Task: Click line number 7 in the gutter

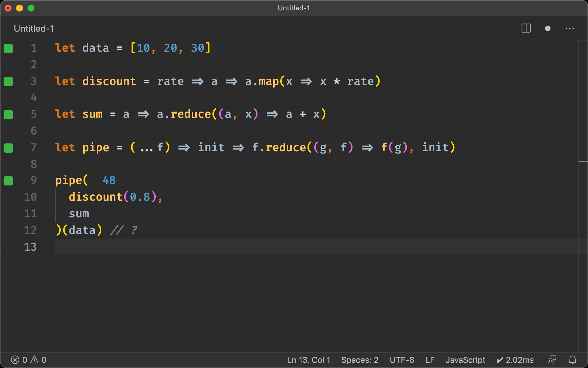Action: click(34, 147)
